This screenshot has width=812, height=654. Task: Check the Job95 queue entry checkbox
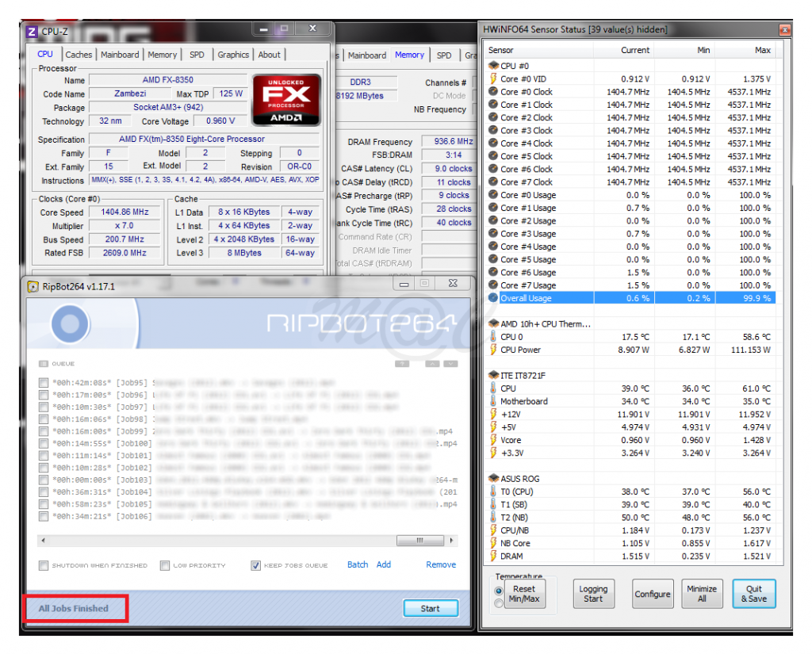44,383
